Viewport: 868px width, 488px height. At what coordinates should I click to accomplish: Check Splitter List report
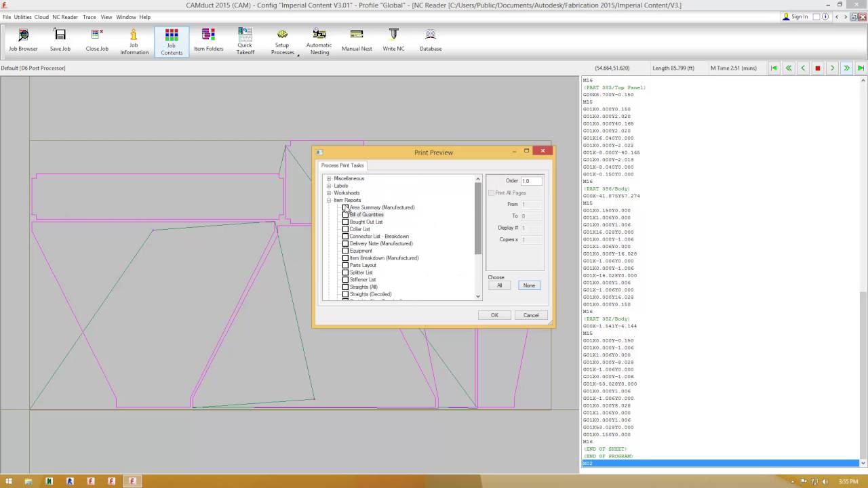(x=345, y=272)
